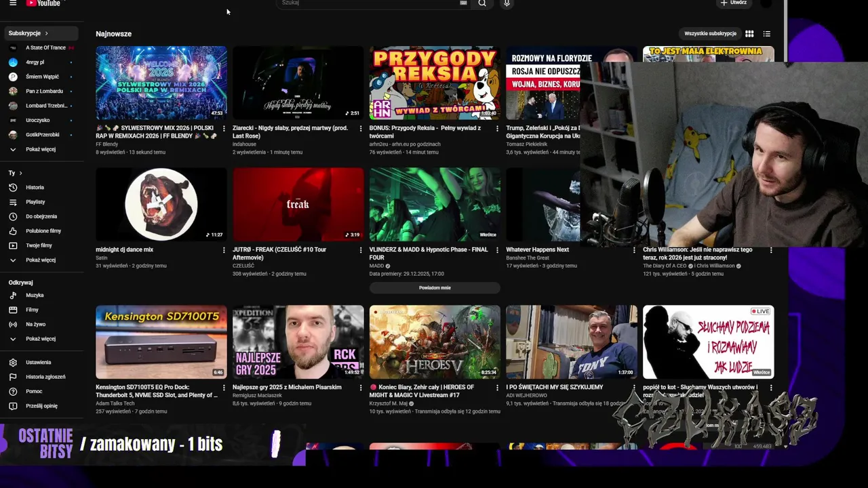The width and height of the screenshot is (868, 488).
Task: Open Pan z Lombardu channel
Action: [x=42, y=91]
